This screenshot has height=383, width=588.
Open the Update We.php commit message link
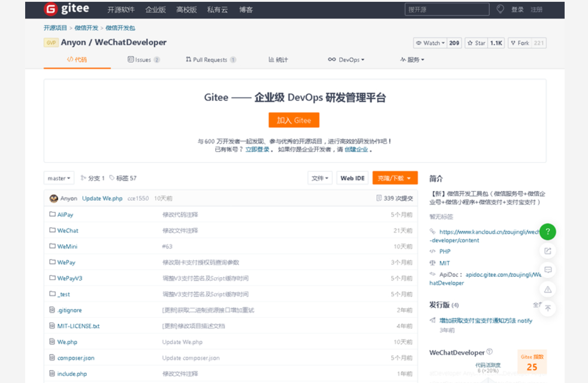tap(102, 198)
